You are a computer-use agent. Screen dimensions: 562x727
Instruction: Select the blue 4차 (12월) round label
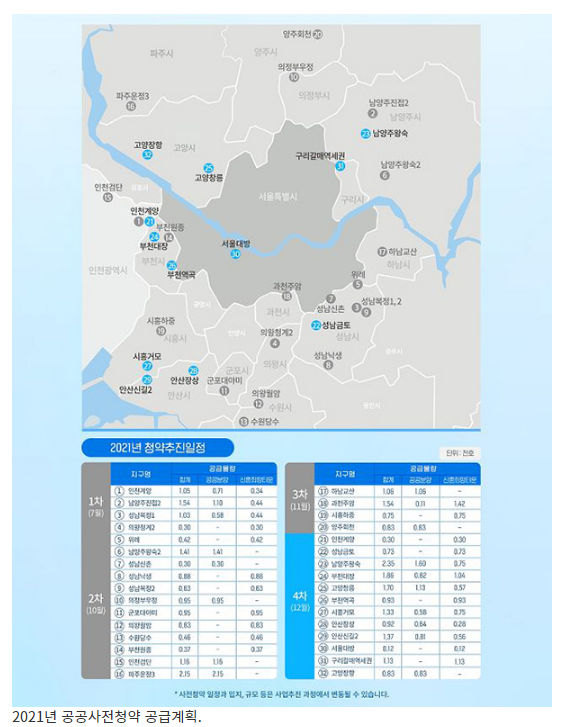pos(300,600)
